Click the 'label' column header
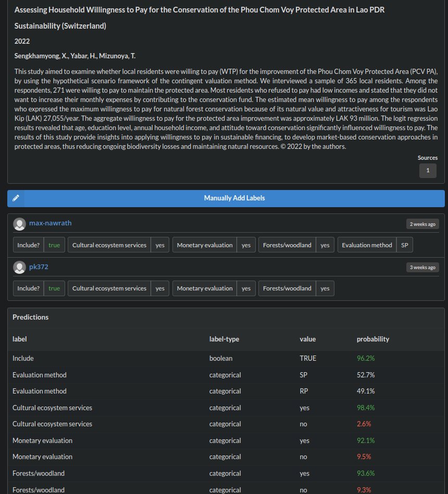 pos(20,339)
